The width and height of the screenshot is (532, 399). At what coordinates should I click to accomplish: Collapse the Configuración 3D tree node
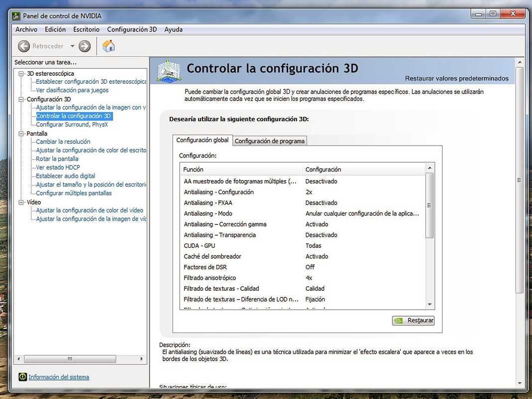pyautogui.click(x=21, y=99)
